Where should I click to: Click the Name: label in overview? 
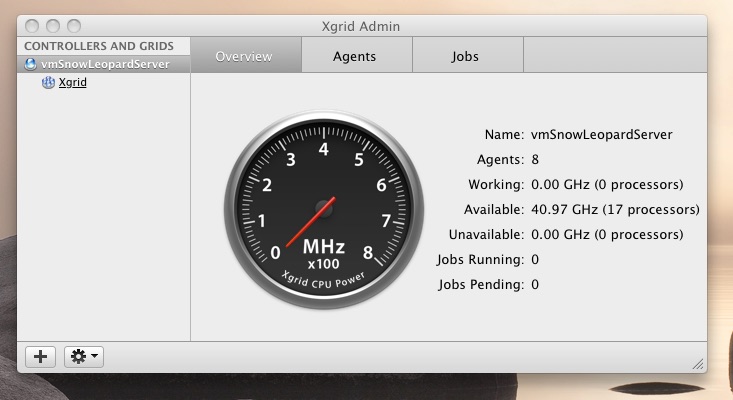tap(504, 135)
